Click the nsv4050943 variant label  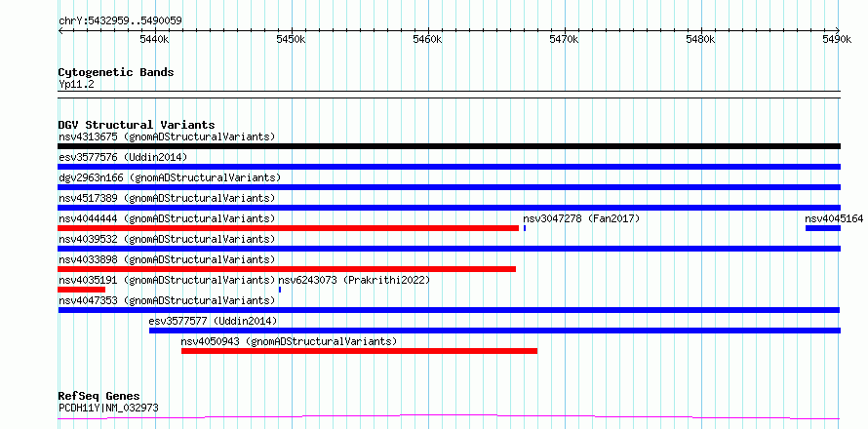pyautogui.click(x=289, y=341)
